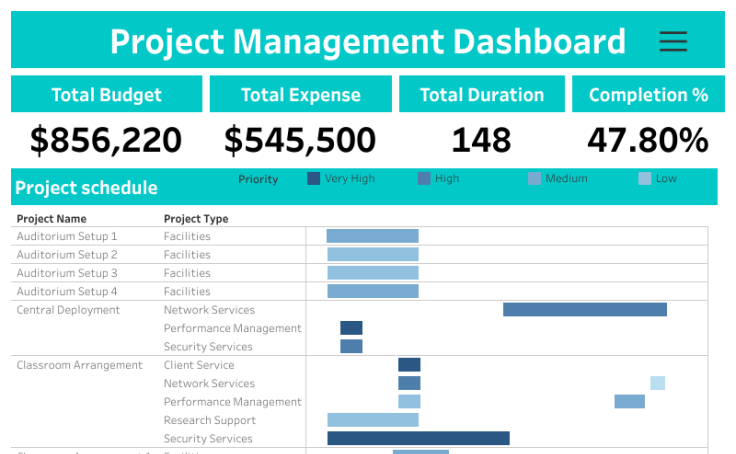Select the Classroom Arrangement Research Support bar
This screenshot has width=736, height=454.
tap(372, 420)
